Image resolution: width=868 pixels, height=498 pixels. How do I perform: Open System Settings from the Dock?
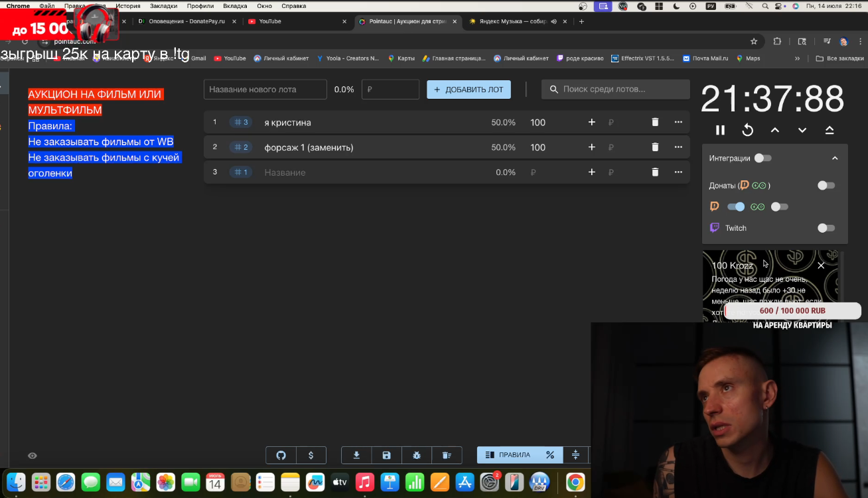coord(490,481)
